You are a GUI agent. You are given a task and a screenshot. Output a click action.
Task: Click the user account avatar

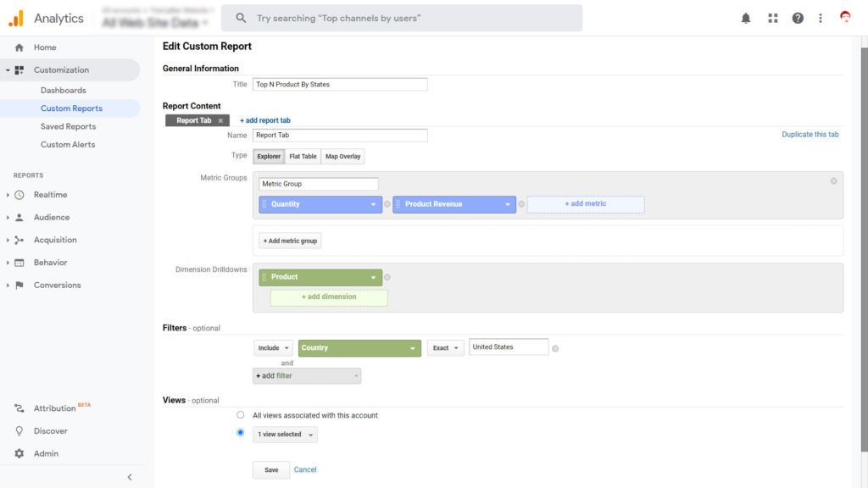[x=845, y=17]
